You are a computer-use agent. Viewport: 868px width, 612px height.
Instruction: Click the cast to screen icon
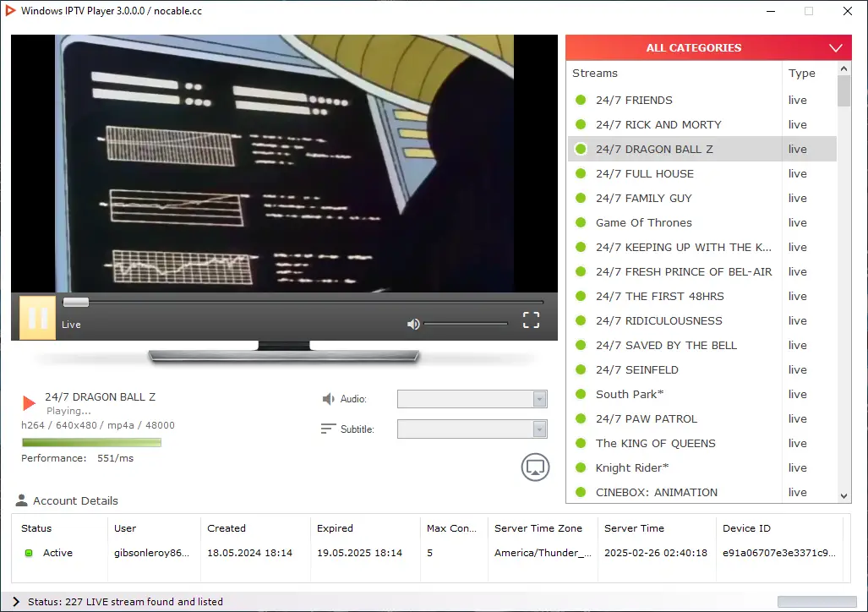(x=535, y=467)
